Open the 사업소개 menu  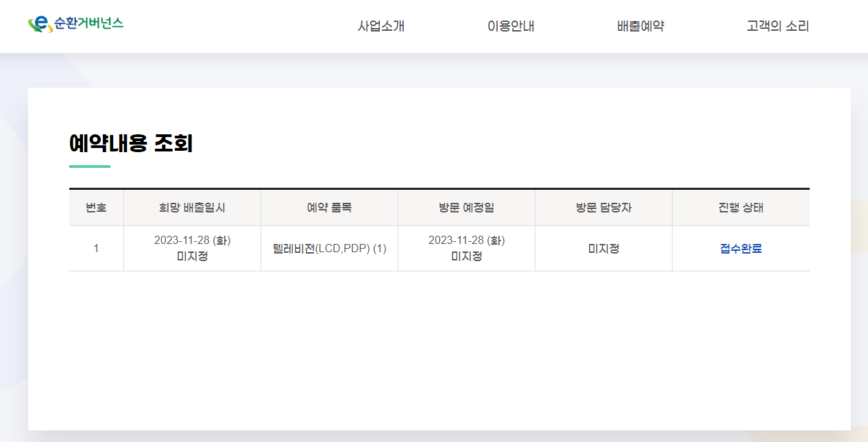[381, 27]
